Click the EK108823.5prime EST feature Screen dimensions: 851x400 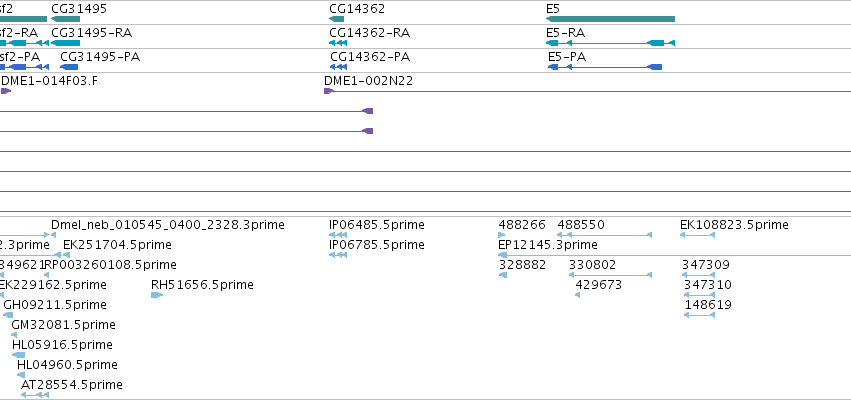[x=697, y=235]
